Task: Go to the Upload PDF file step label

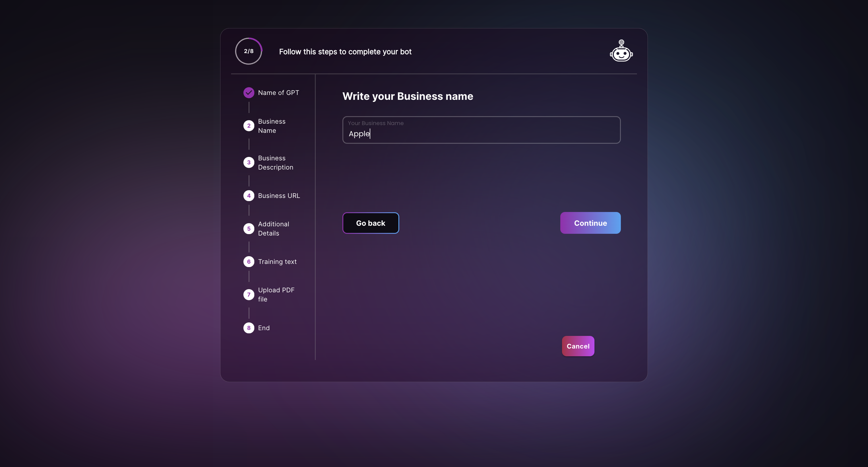Action: [276, 295]
